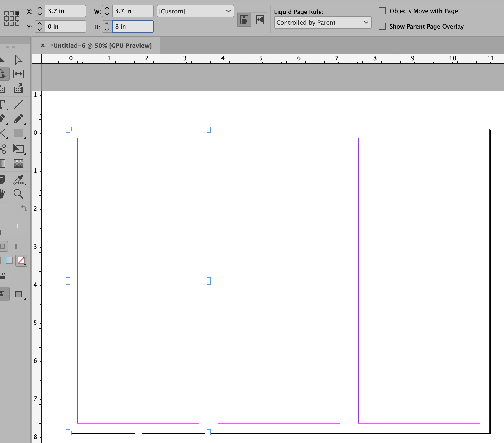Select the Rectangle tool

(19, 133)
